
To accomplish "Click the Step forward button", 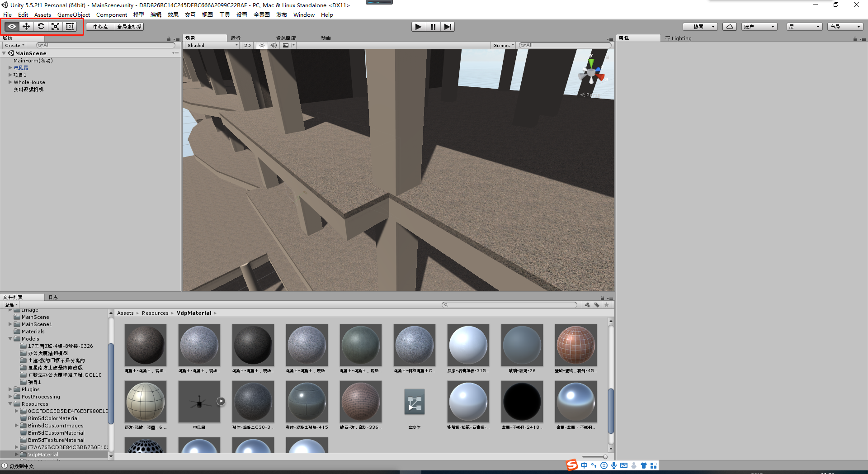I will point(447,27).
